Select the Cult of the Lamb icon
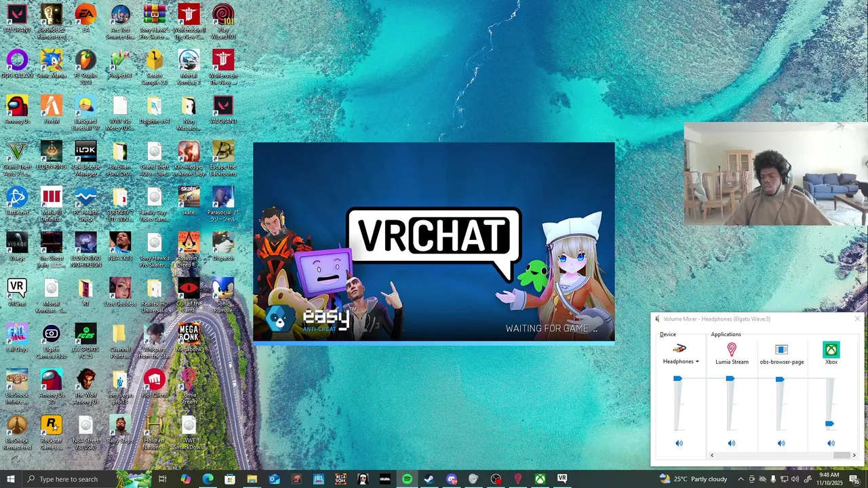 coord(189,293)
